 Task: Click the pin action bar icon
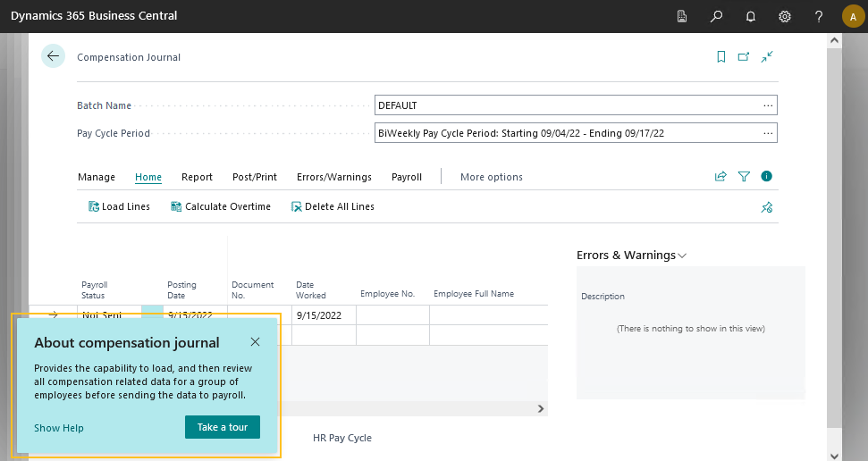pyautogui.click(x=766, y=207)
